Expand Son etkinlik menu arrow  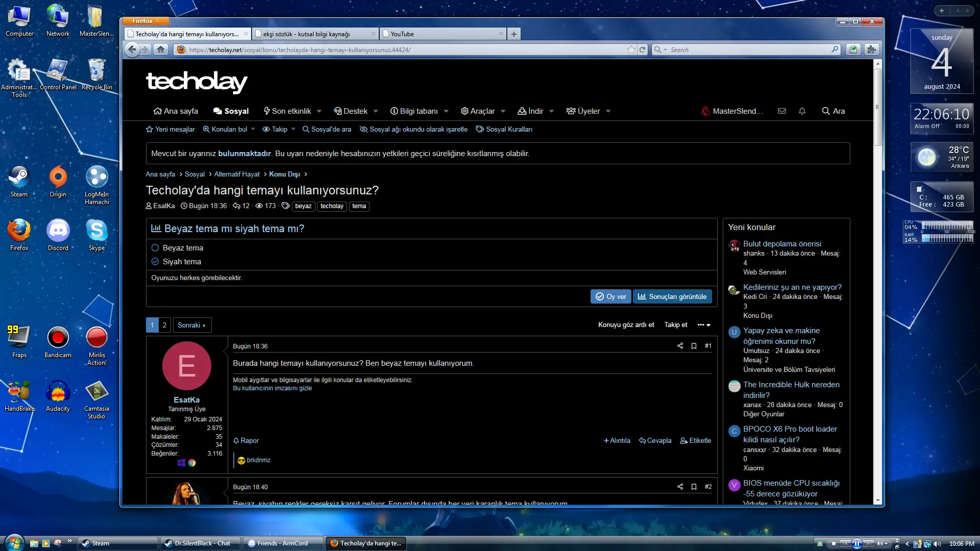tap(319, 111)
